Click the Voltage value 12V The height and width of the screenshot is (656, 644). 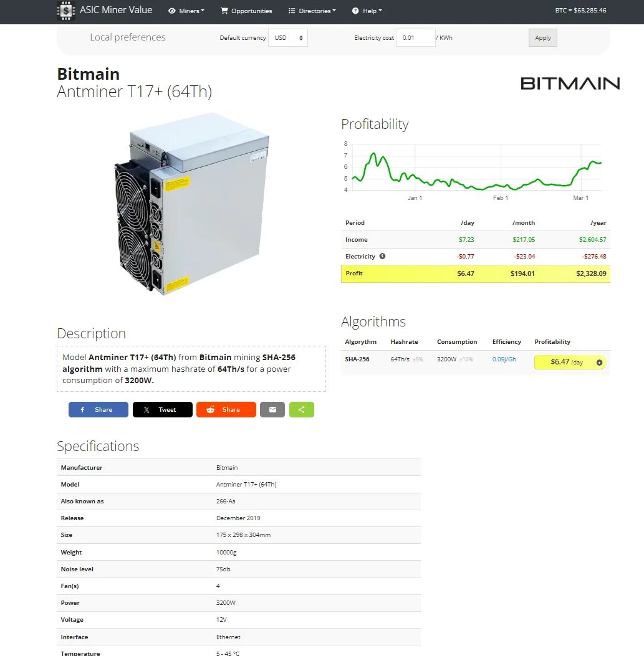click(x=221, y=620)
